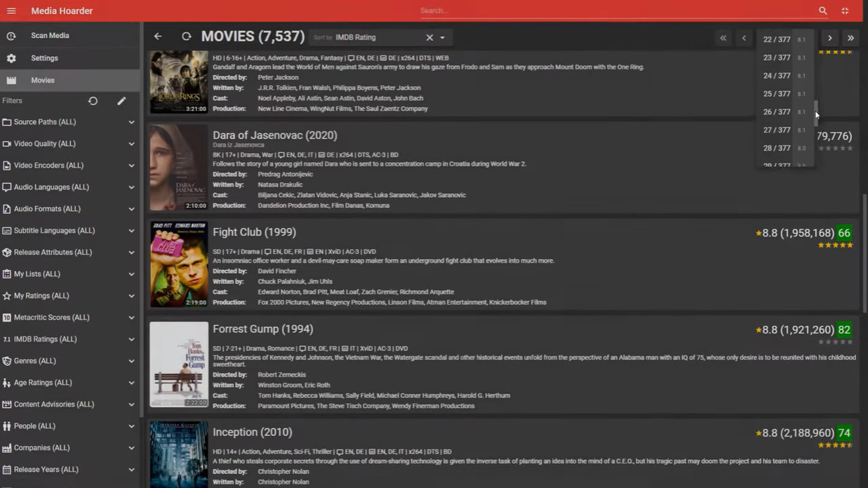Expand the Age Ratings filter
This screenshot has width=868, height=488.
(x=131, y=383)
